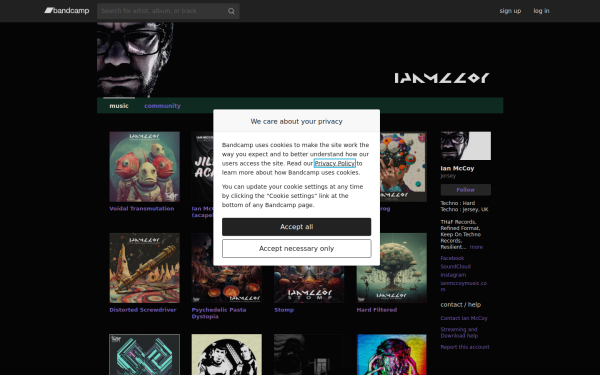Open the SoundCloud link

pos(455,267)
